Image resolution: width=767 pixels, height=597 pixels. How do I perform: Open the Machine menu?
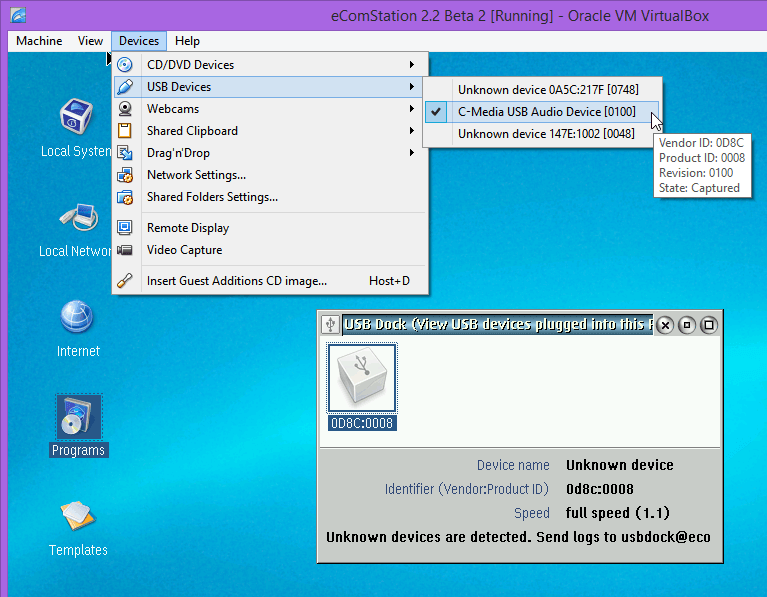[x=39, y=41]
